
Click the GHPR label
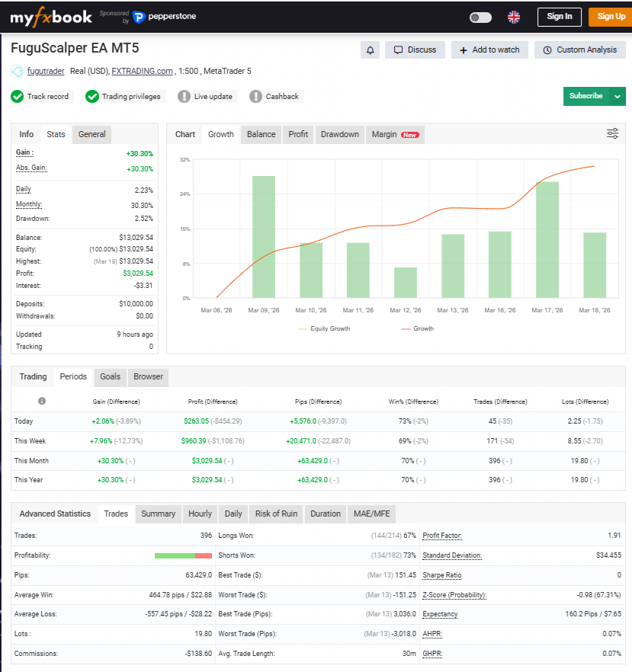point(432,654)
